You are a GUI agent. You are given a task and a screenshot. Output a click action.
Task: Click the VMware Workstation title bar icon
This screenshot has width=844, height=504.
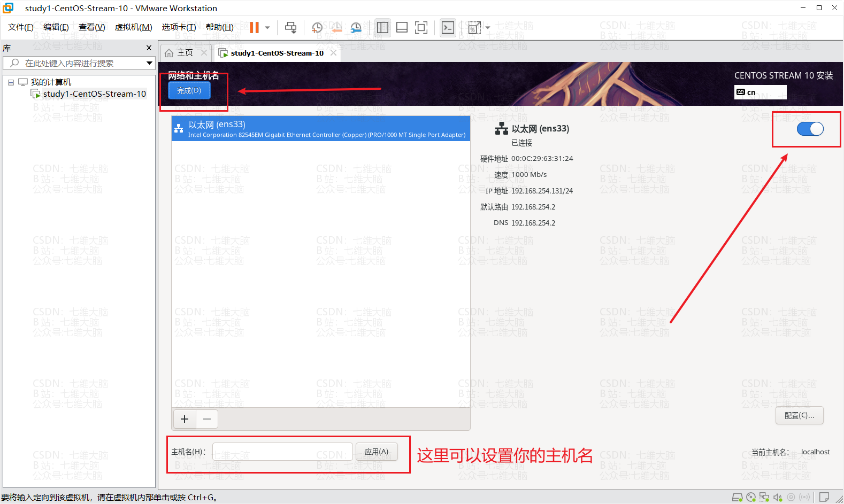[8, 8]
